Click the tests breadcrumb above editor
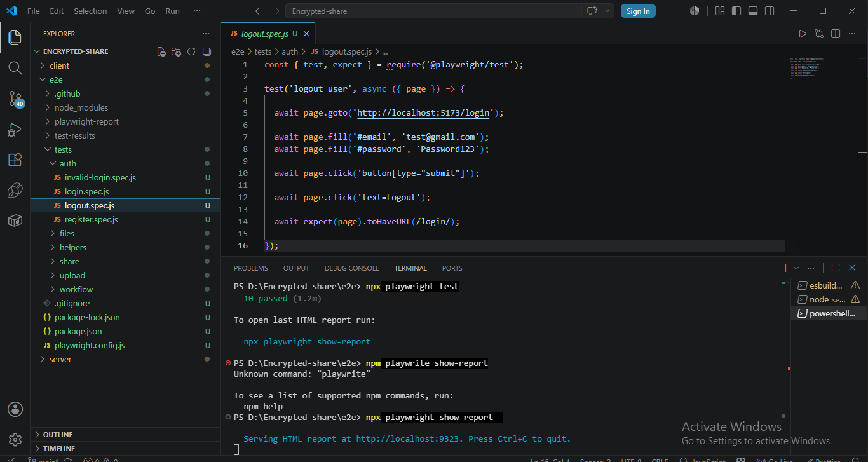 263,52
